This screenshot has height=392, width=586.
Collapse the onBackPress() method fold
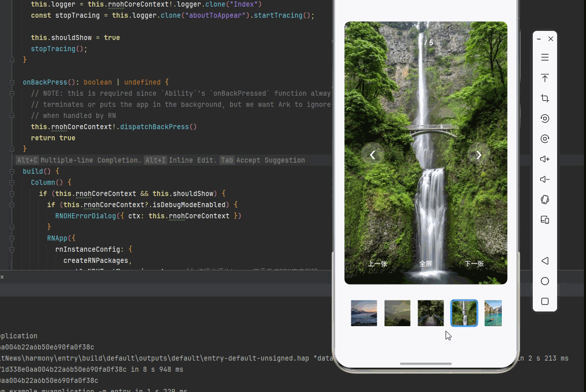(12, 82)
